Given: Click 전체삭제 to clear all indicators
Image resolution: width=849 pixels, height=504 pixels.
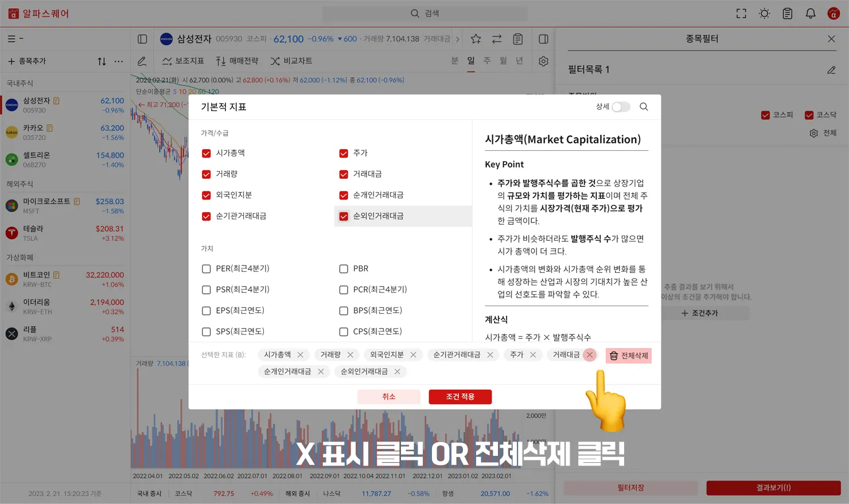Looking at the screenshot, I should click(x=629, y=355).
